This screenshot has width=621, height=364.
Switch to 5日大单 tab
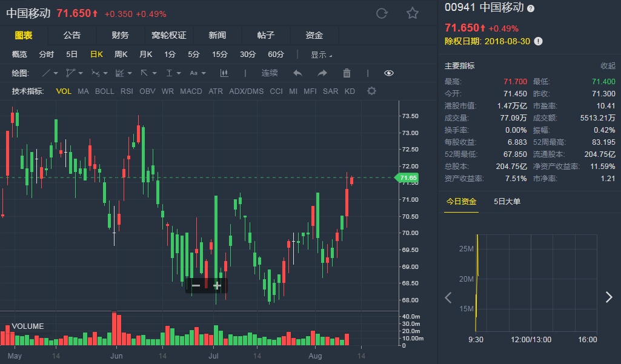tap(507, 201)
